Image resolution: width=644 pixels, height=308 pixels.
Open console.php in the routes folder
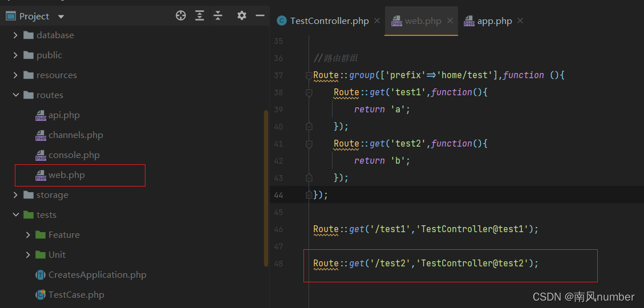[x=74, y=155]
